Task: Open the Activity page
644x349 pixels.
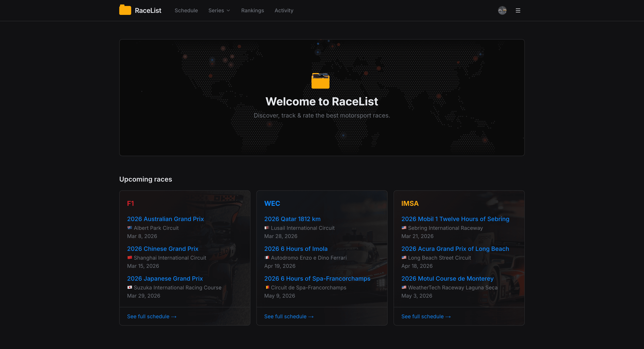Action: [284, 10]
